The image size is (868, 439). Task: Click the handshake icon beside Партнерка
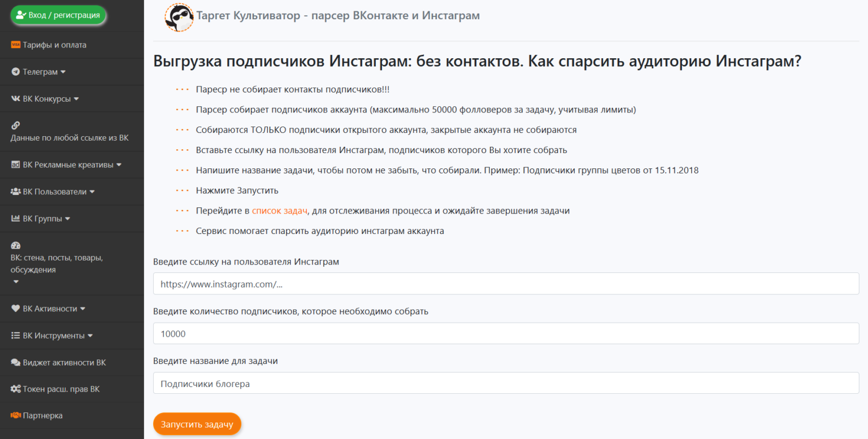(16, 416)
